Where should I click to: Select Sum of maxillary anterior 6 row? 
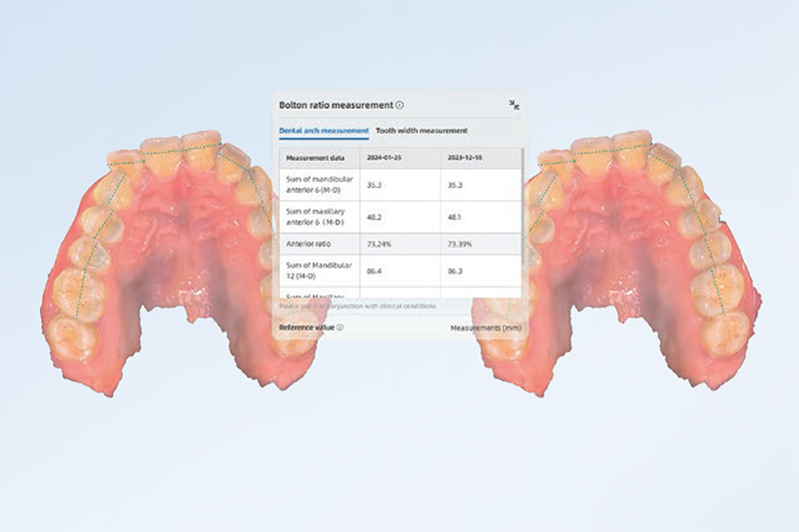click(x=317, y=217)
